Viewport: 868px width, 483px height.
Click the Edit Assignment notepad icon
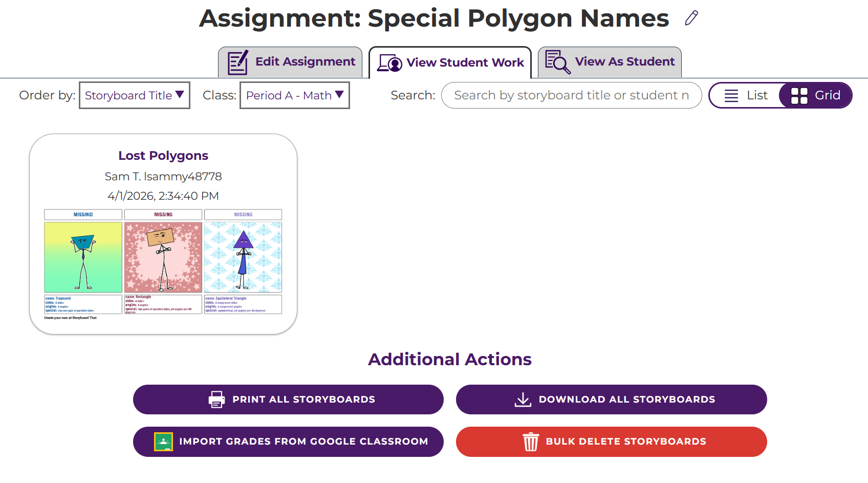(x=238, y=62)
